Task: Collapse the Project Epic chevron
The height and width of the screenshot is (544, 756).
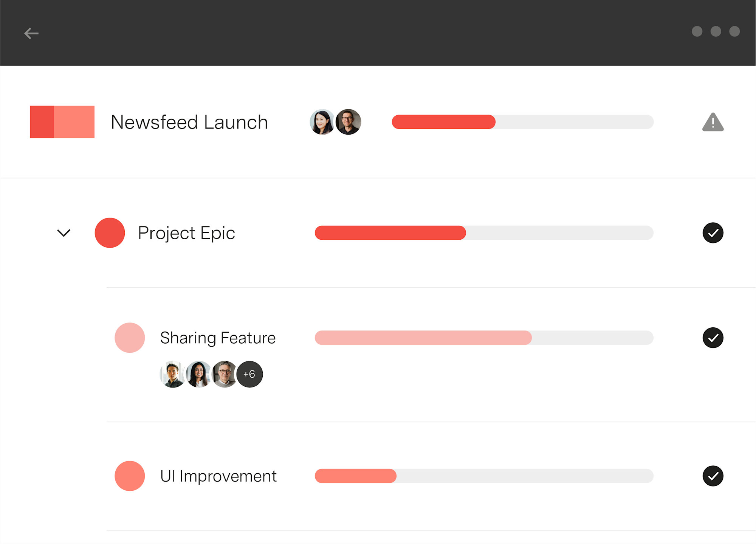Action: tap(64, 233)
